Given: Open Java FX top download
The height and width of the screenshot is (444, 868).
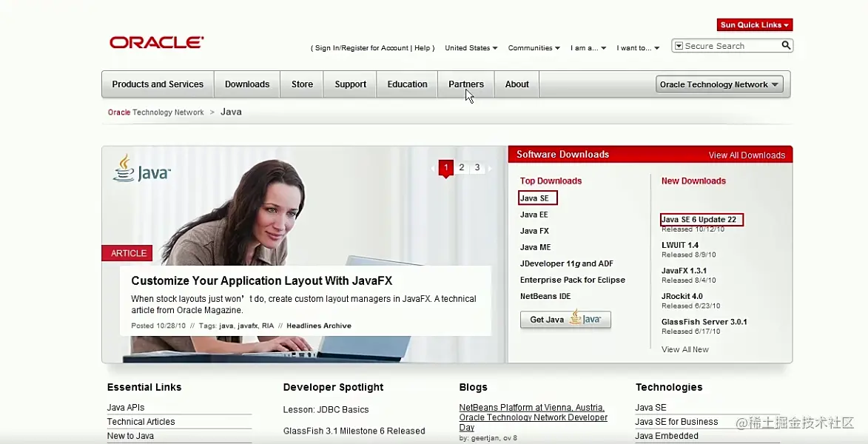Looking at the screenshot, I should [x=534, y=231].
